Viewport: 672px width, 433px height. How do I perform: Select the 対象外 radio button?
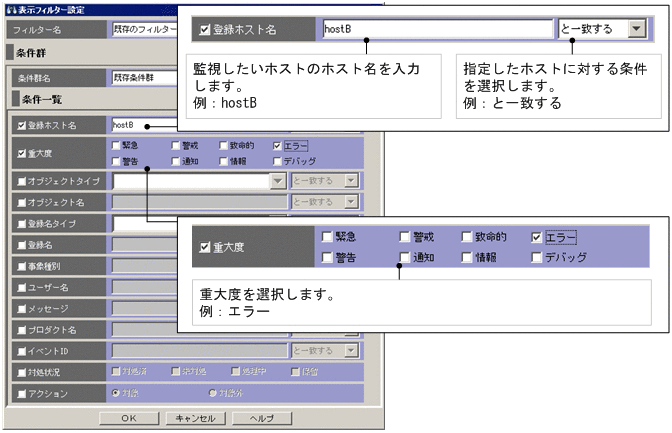(x=212, y=393)
